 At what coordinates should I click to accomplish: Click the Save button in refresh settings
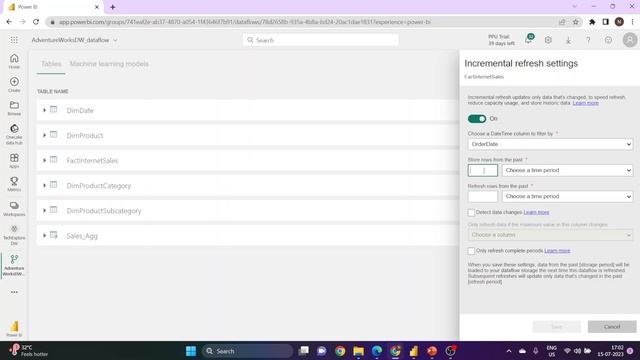click(x=557, y=327)
